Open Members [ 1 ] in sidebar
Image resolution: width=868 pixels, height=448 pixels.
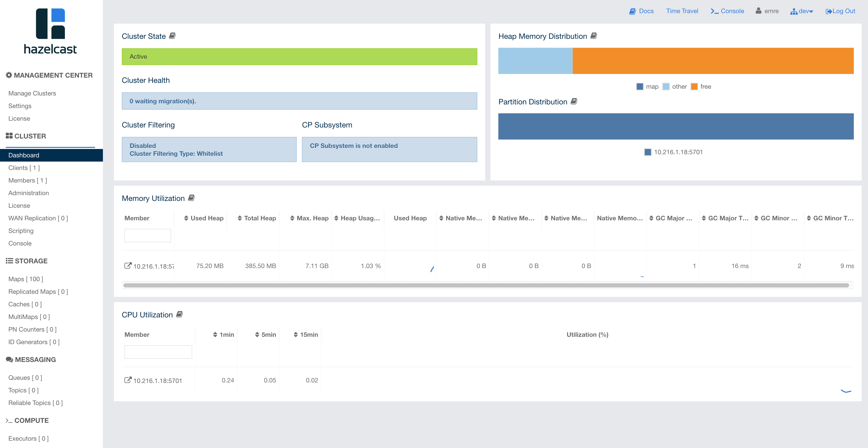(x=28, y=180)
